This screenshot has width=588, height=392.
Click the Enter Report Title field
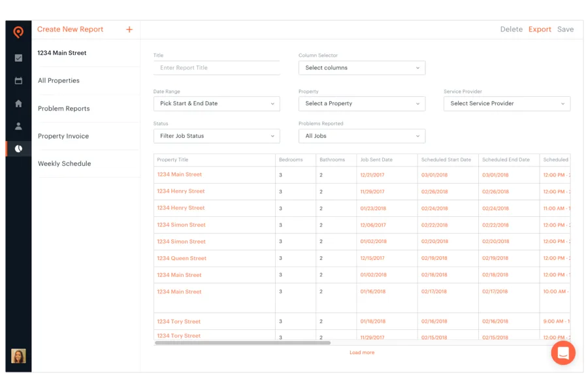[x=217, y=68]
